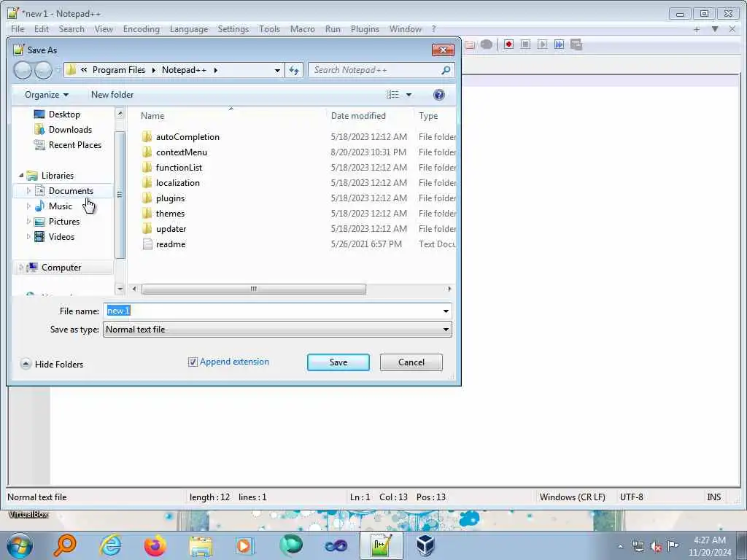
Task: Click the Cancel button
Action: coord(411,362)
